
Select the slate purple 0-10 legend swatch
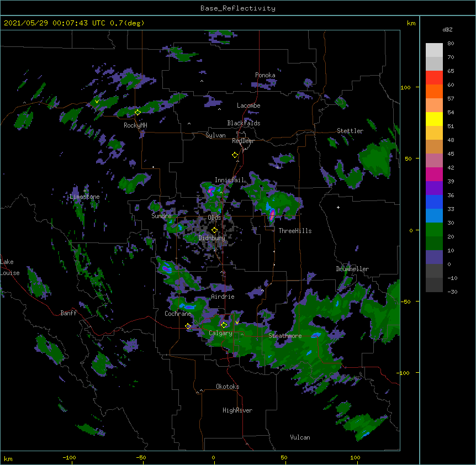(x=434, y=257)
